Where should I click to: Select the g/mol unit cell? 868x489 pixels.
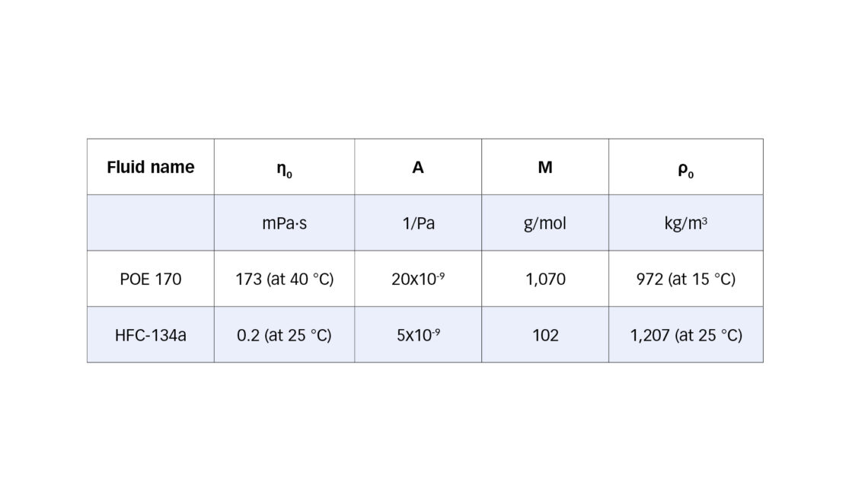[x=545, y=223]
